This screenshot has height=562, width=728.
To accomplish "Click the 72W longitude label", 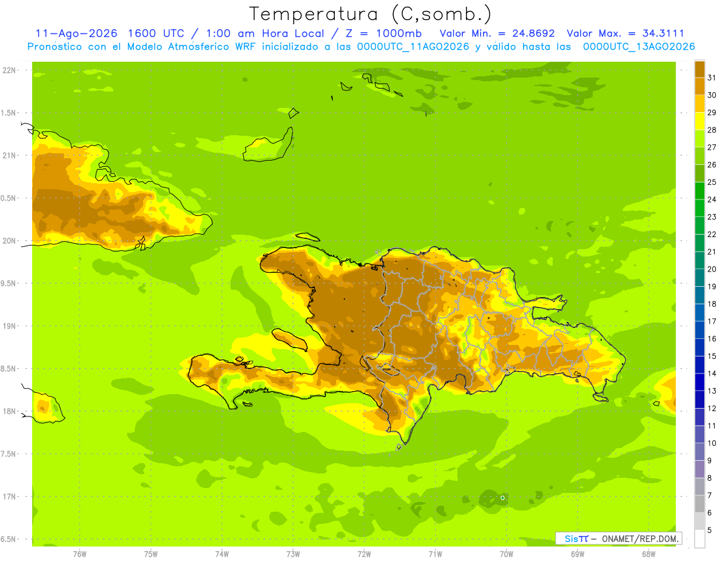I will 364,554.
